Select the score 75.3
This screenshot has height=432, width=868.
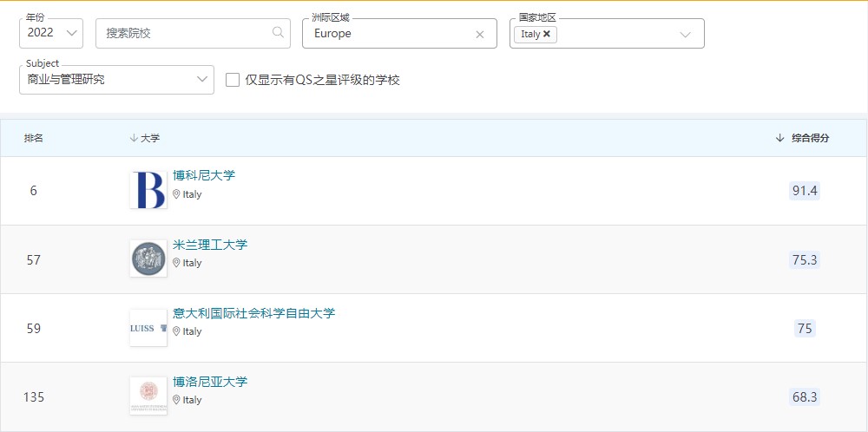coord(805,259)
